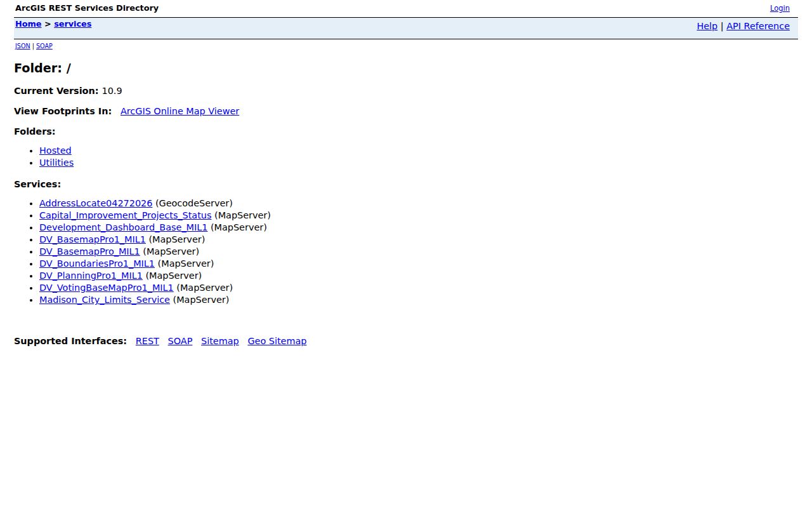Open the services breadcrumb link

click(73, 24)
